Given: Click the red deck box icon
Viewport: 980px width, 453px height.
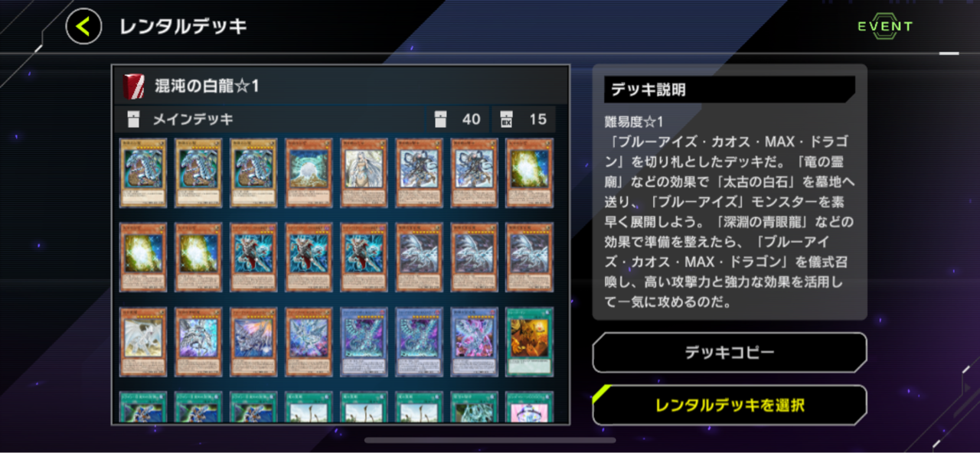Looking at the screenshot, I should click(134, 86).
